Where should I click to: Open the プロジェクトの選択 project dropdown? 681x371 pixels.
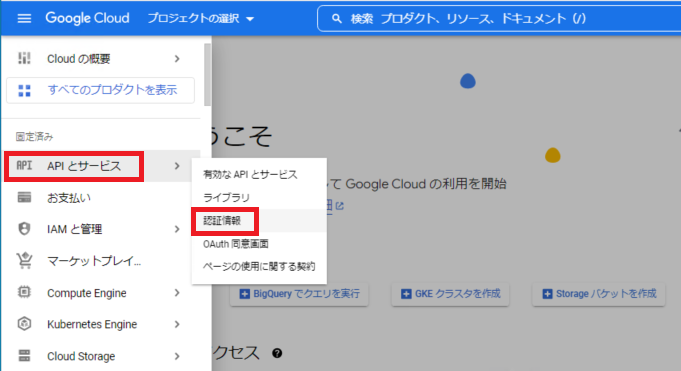coord(201,18)
